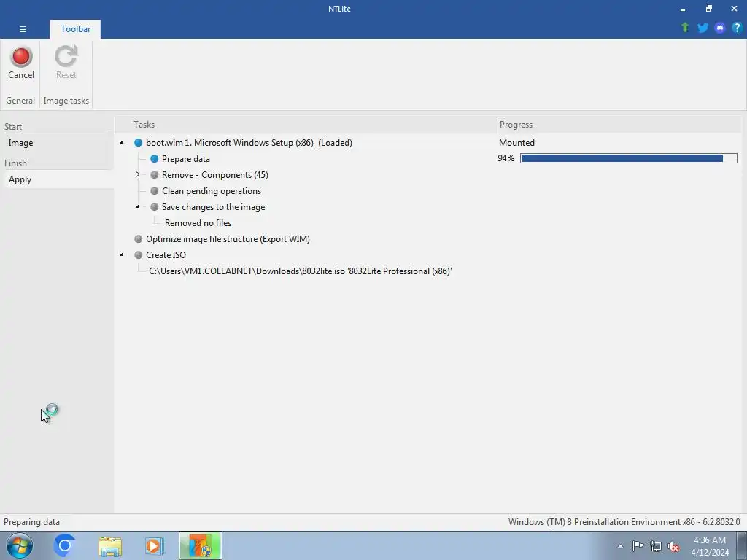
Task: Click the Preparing data status text
Action: (31, 522)
